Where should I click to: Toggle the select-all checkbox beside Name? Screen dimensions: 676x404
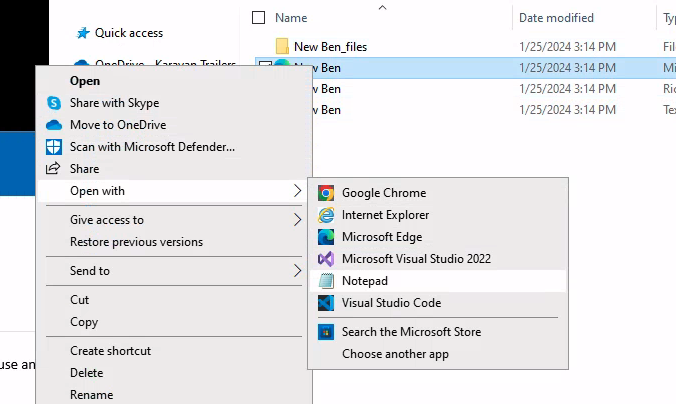click(258, 18)
